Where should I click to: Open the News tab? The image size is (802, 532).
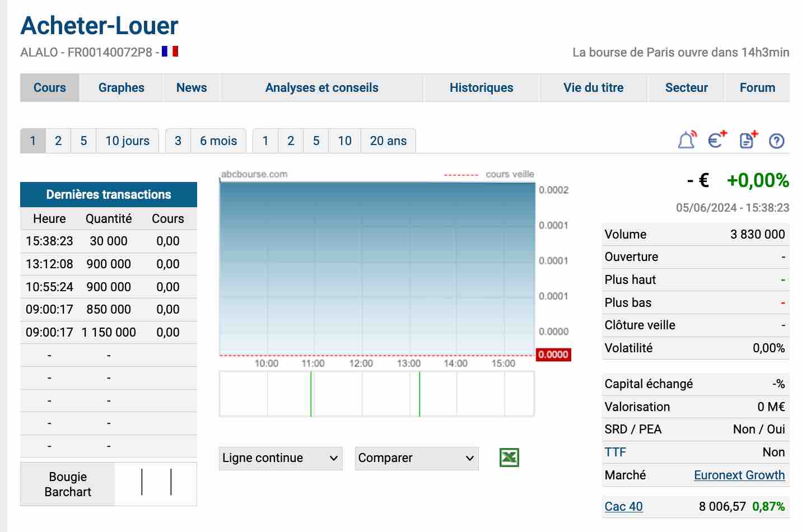point(192,87)
